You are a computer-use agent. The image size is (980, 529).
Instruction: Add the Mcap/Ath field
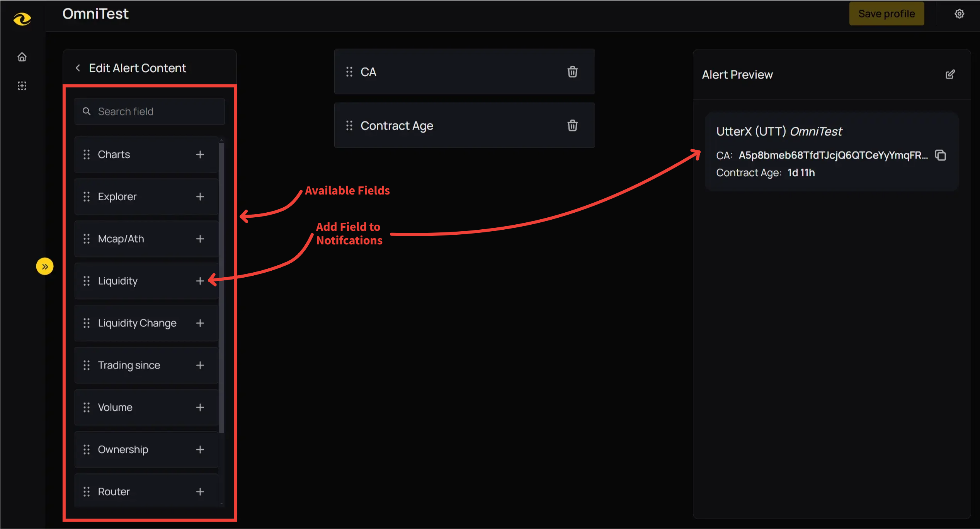click(x=200, y=239)
